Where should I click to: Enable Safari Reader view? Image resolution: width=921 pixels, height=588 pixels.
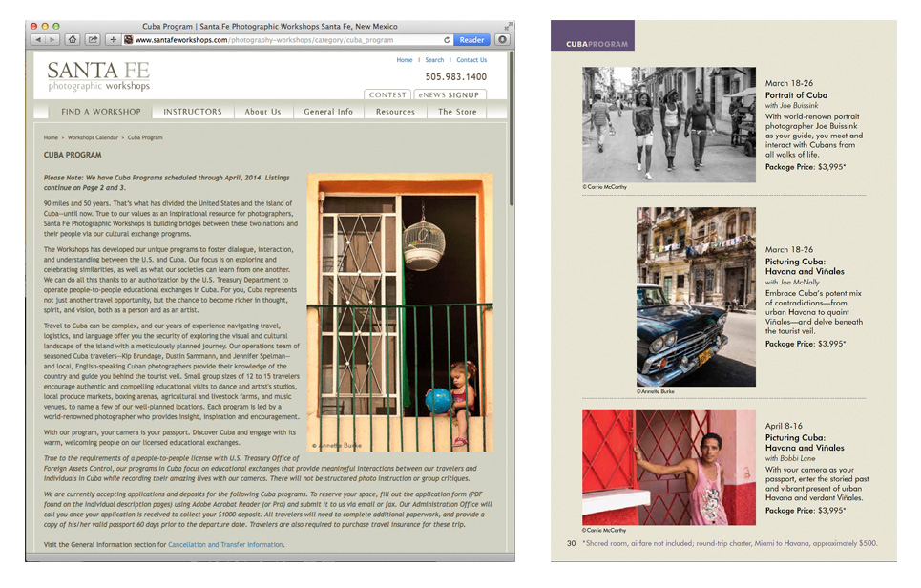[x=472, y=40]
